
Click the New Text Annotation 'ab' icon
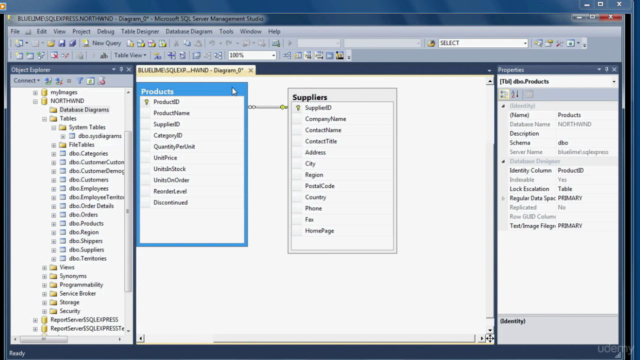tap(104, 56)
